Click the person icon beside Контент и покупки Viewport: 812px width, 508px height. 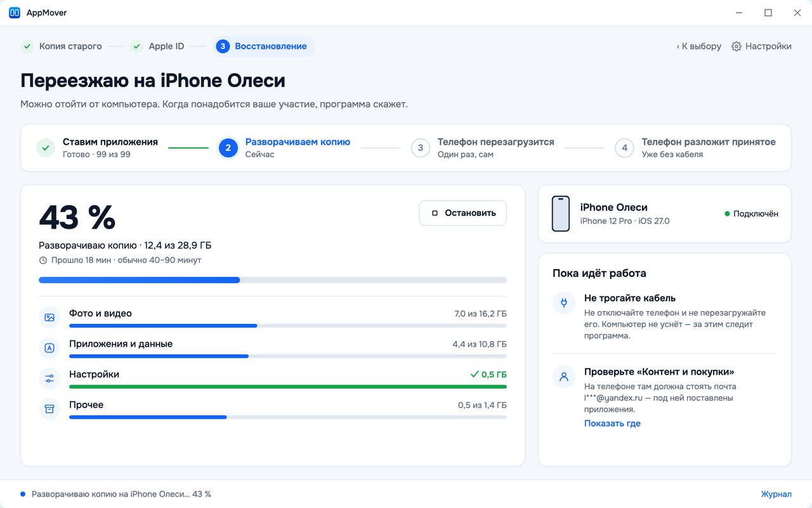coord(563,376)
